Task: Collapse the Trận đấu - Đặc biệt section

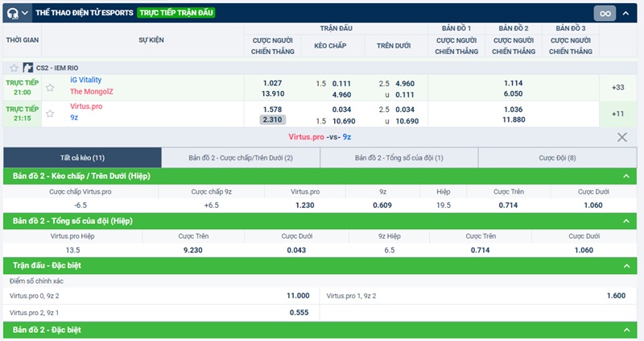Action: [626, 264]
